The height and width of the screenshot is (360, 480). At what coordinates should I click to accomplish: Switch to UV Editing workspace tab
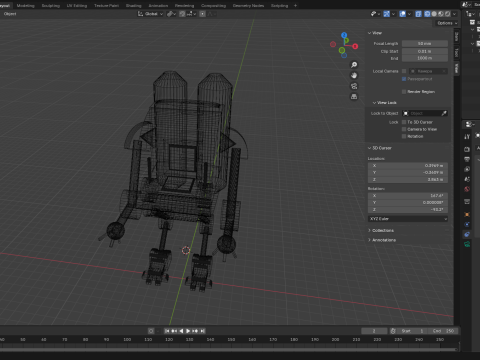(77, 6)
